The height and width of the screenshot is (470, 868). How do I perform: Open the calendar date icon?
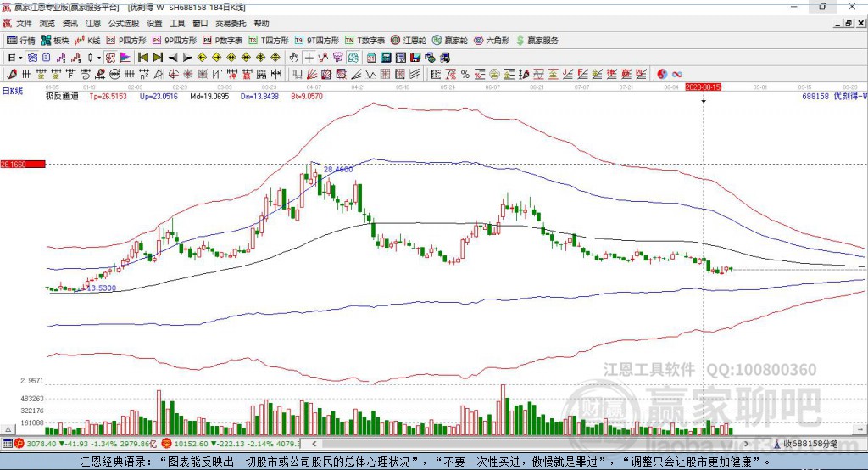click(371, 58)
